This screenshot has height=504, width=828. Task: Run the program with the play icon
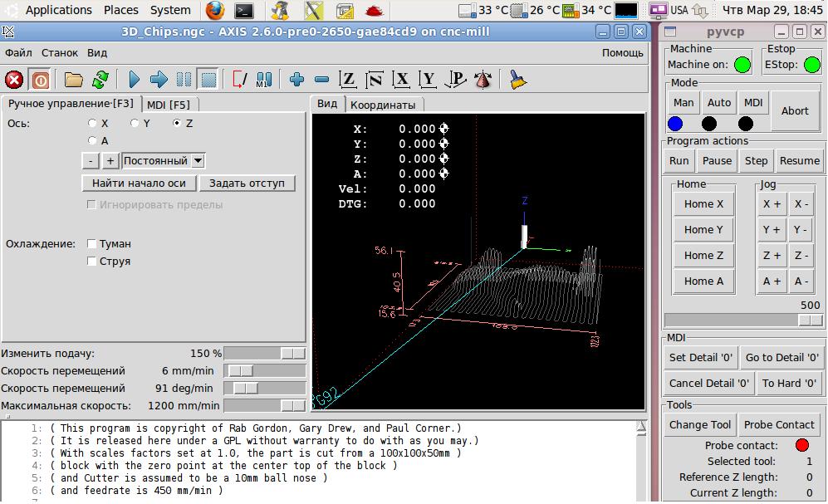pos(134,81)
